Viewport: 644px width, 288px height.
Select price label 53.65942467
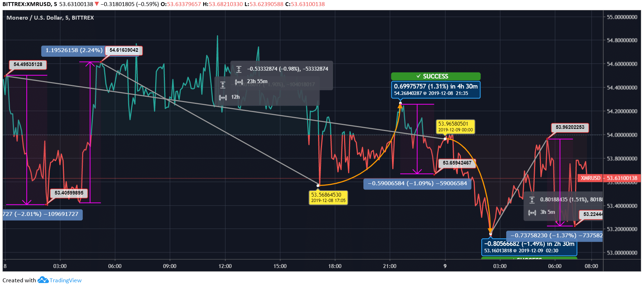point(457,163)
